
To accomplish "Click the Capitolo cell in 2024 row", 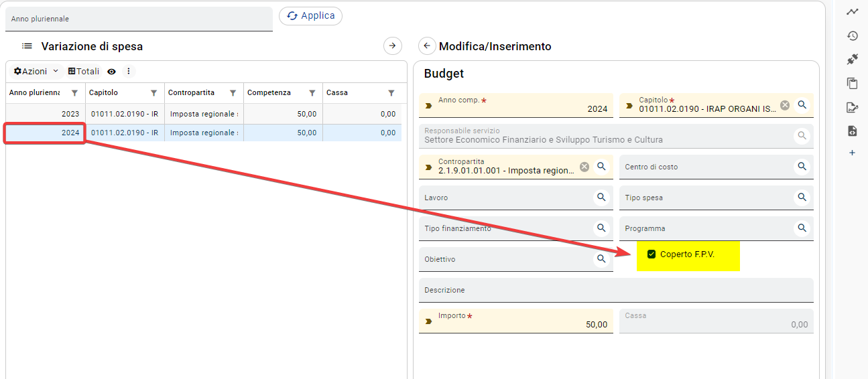I will coord(125,133).
